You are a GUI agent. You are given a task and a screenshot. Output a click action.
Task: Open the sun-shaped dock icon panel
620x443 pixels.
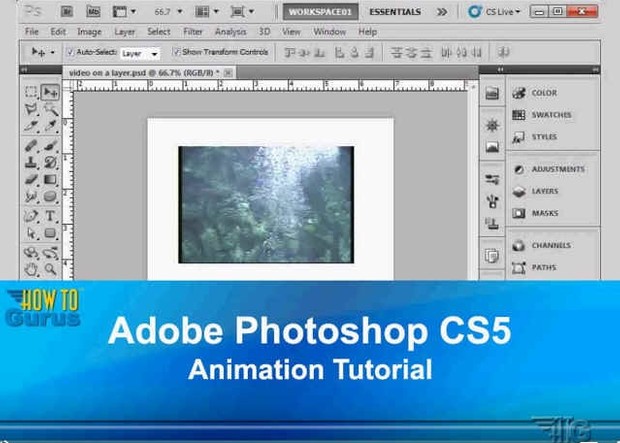[x=492, y=125]
